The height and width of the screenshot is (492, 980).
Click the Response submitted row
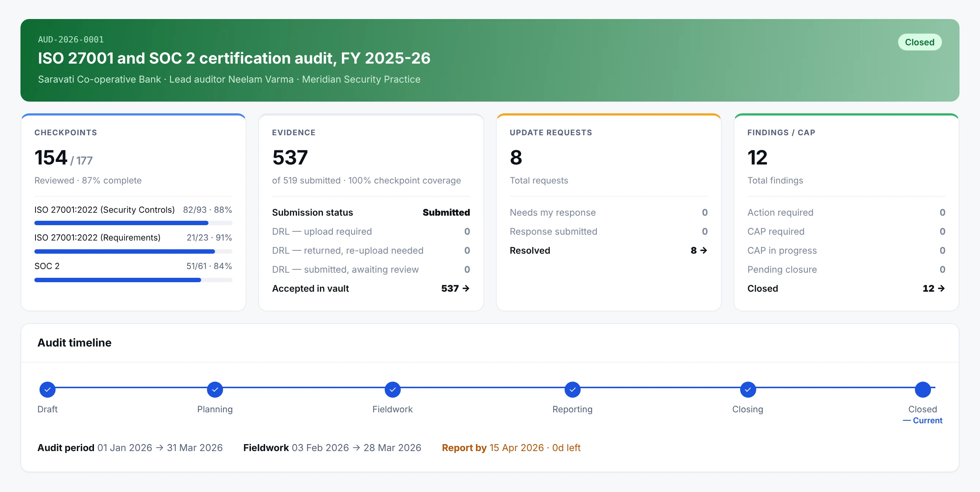coord(609,231)
